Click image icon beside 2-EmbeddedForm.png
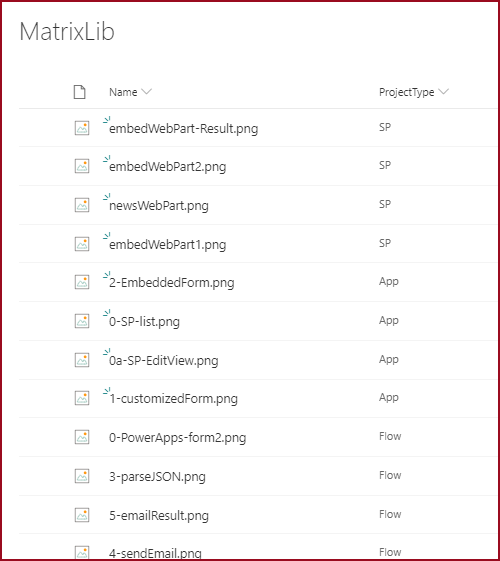Screen dimensions: 500x561 [82, 282]
